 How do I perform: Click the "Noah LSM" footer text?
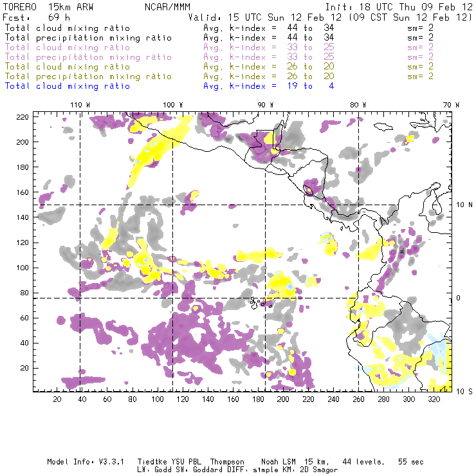(279, 462)
